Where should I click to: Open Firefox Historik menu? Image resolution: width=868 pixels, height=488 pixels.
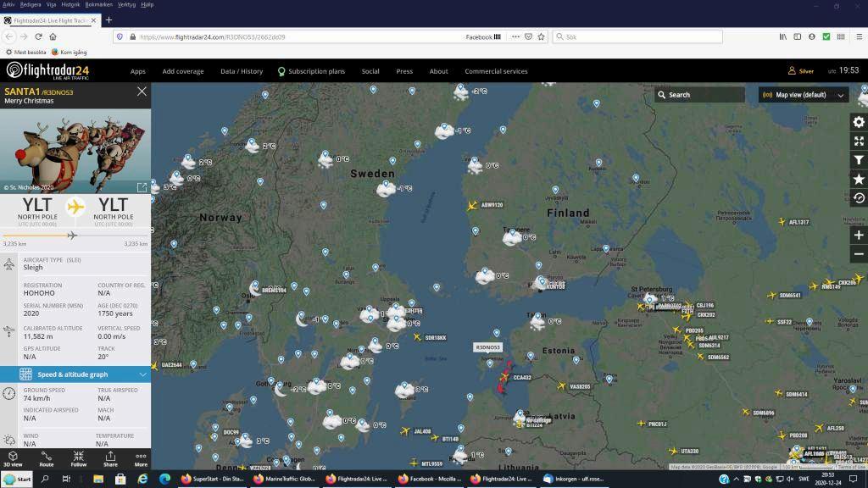pos(70,4)
